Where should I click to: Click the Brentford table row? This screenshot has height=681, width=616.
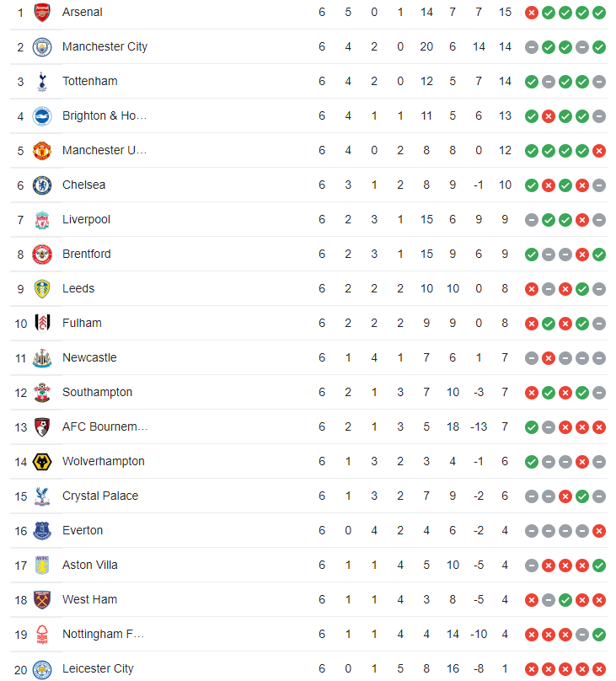[308, 254]
